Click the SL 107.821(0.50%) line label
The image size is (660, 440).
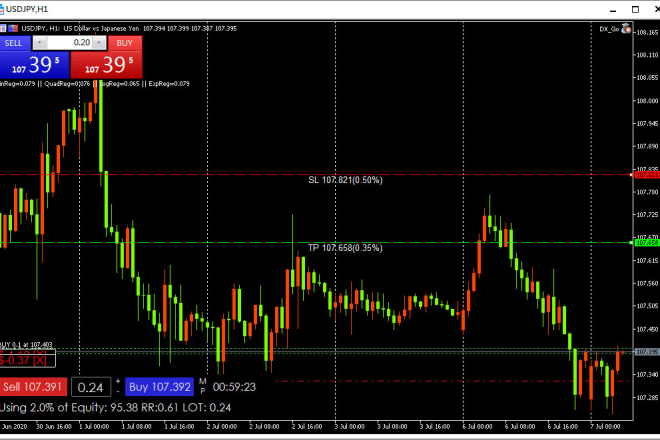click(345, 180)
